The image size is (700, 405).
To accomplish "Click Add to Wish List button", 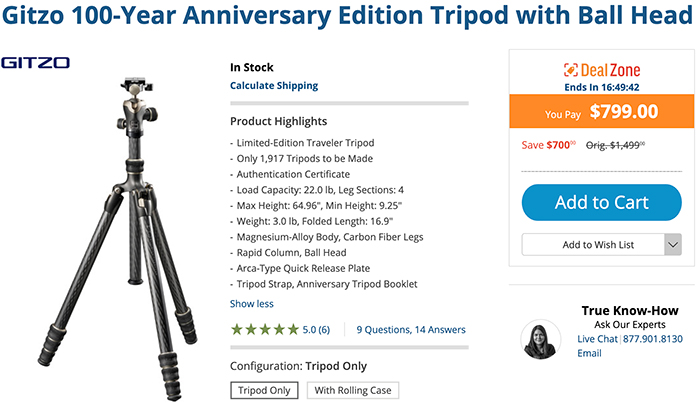I will pos(591,245).
